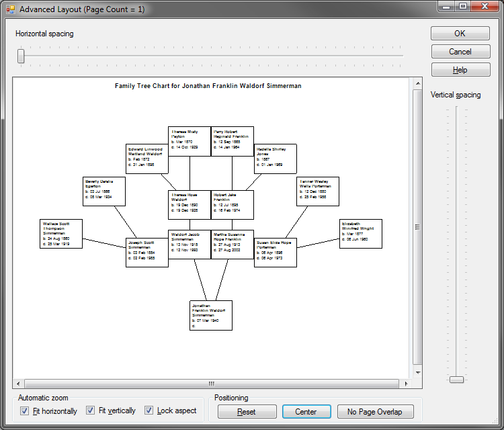
Task: Close the Advanced Layout window
Action: click(485, 7)
